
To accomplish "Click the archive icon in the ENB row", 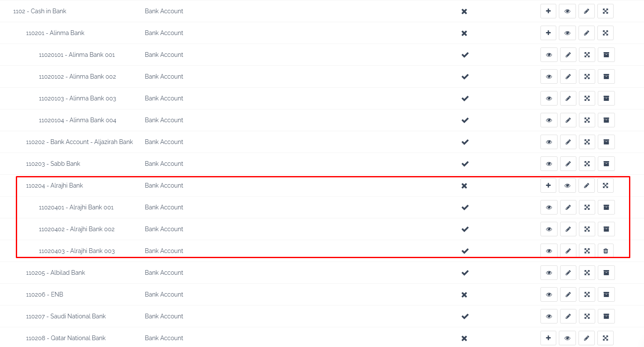I will (606, 294).
